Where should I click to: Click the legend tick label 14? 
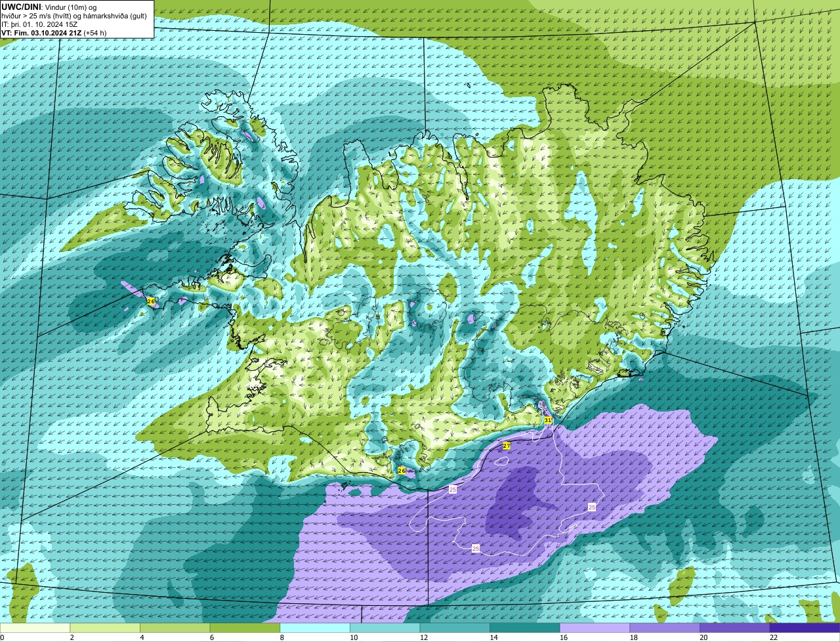493,637
